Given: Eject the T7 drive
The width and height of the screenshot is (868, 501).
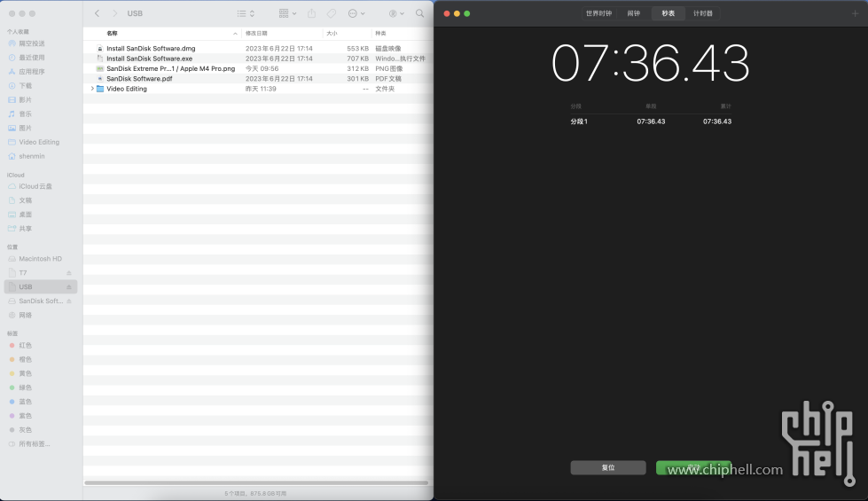Looking at the screenshot, I should pyautogui.click(x=69, y=273).
